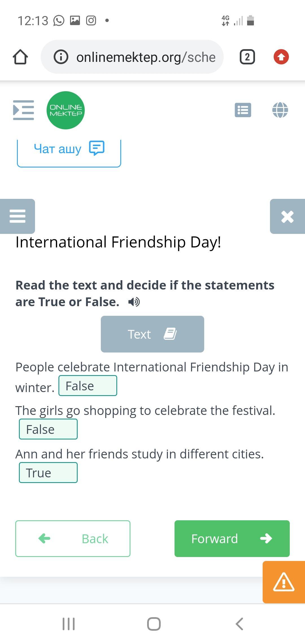
Task: Open the list view icon
Action: point(243,110)
